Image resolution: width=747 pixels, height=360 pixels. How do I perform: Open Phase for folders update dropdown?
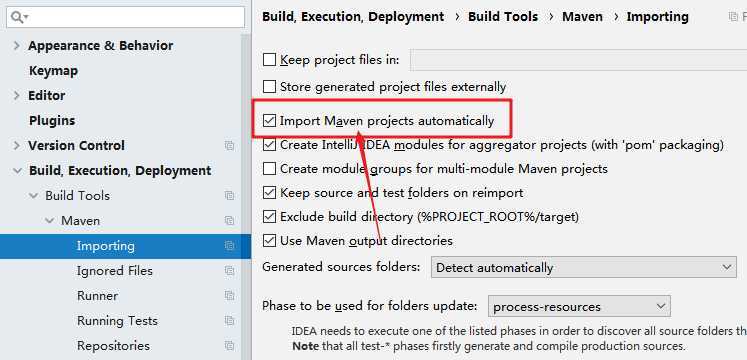coord(579,307)
